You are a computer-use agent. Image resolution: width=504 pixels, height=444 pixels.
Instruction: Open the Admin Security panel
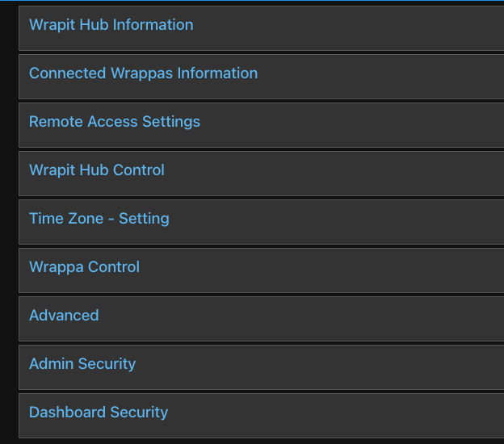[82, 364]
